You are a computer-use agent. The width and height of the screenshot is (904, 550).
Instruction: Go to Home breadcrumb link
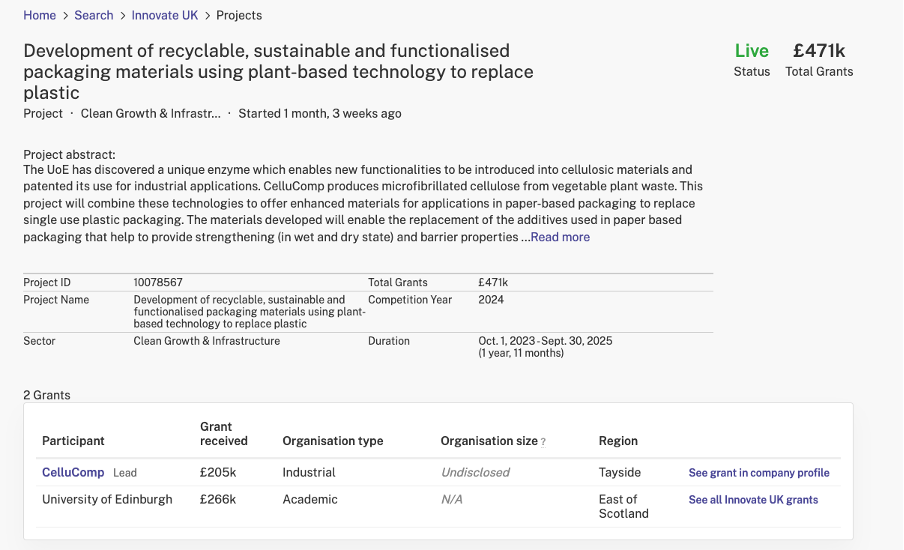click(39, 16)
